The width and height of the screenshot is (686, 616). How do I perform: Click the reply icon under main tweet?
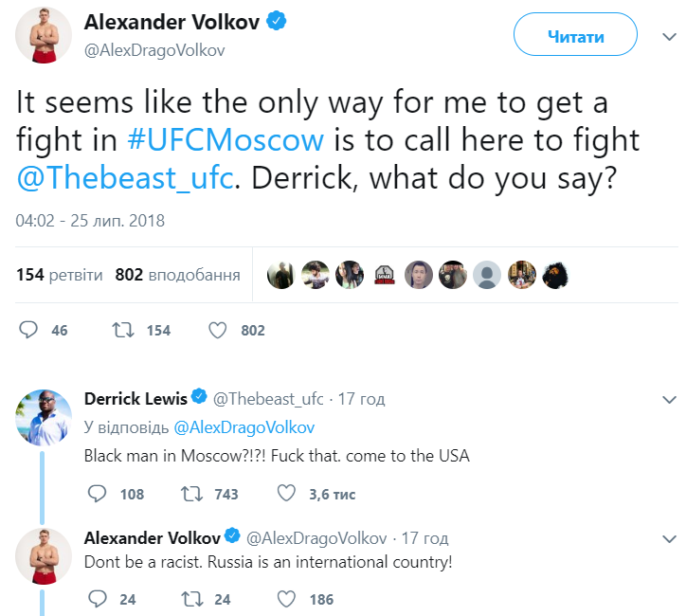point(29,330)
